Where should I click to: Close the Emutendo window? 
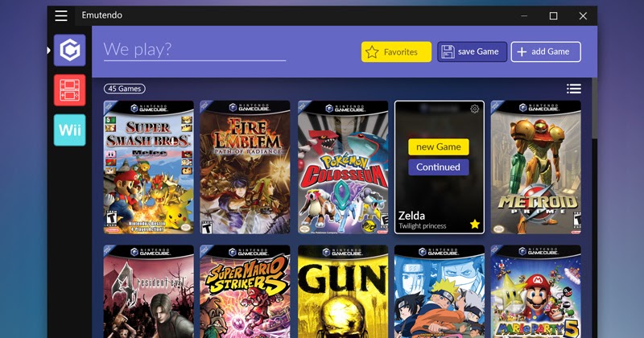pyautogui.click(x=583, y=15)
